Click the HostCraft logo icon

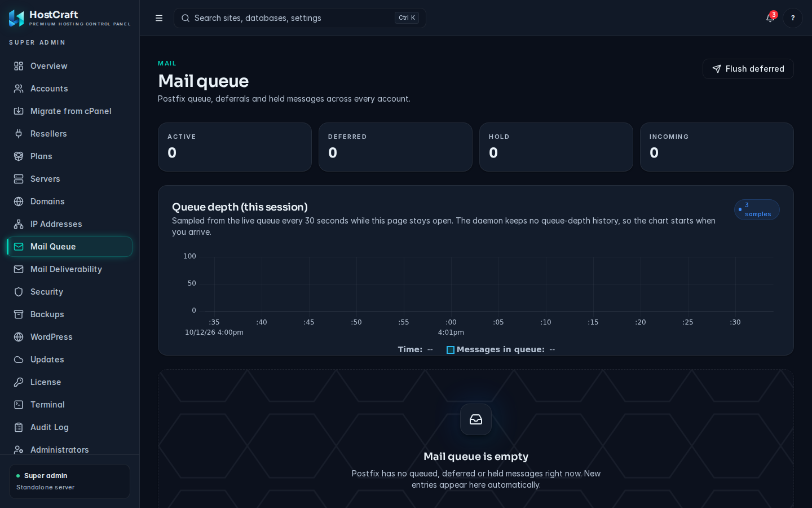16,18
